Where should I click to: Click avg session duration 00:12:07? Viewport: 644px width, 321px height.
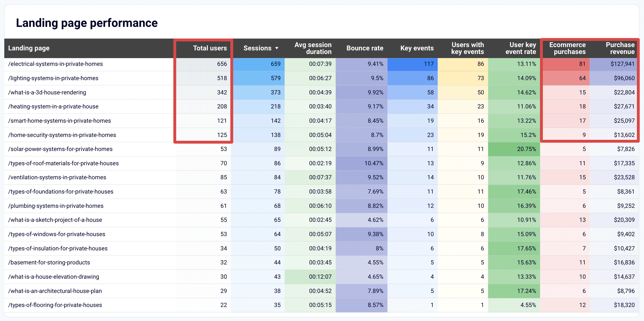[x=320, y=277]
